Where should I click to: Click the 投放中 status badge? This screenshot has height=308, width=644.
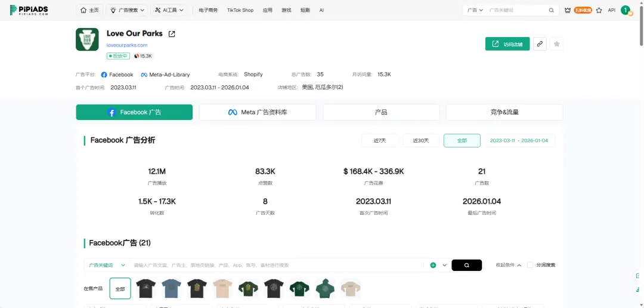pos(119,56)
